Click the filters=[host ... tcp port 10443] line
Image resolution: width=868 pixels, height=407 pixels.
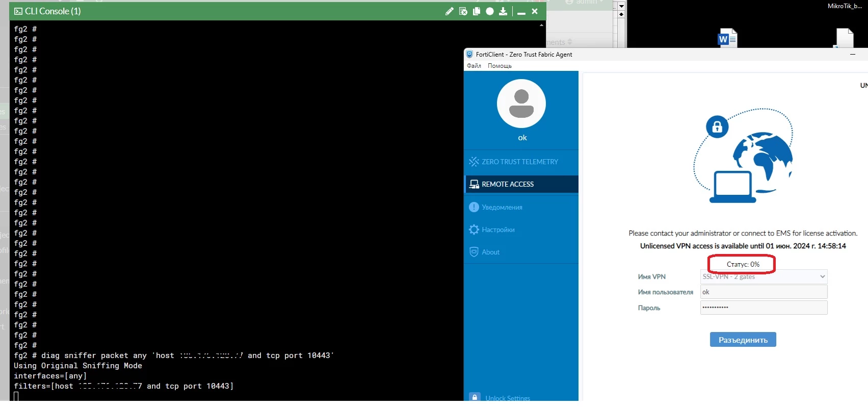[x=124, y=386]
